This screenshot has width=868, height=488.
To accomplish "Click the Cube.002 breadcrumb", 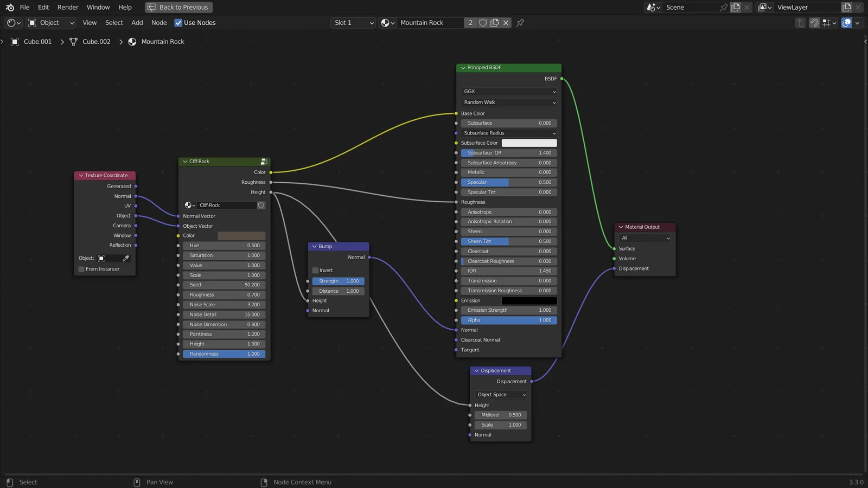I will [96, 42].
